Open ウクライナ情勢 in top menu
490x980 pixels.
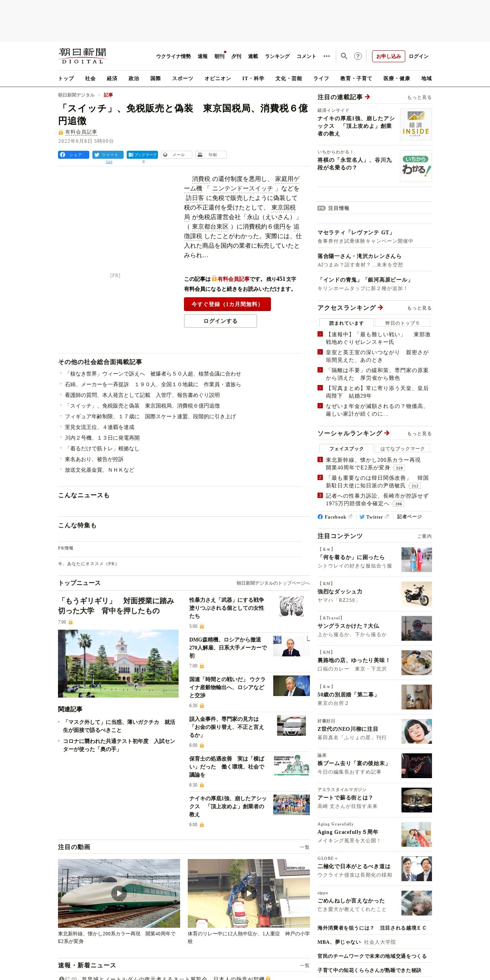173,56
